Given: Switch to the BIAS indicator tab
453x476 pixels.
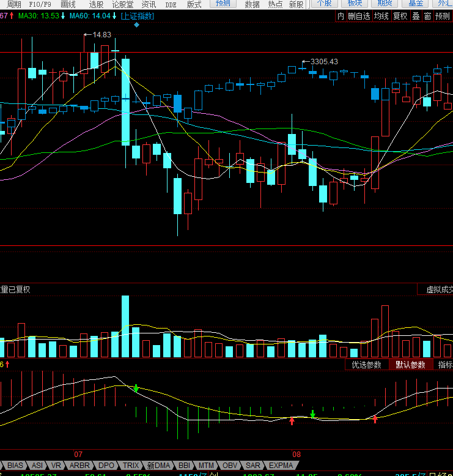Looking at the screenshot, I should tap(15, 465).
